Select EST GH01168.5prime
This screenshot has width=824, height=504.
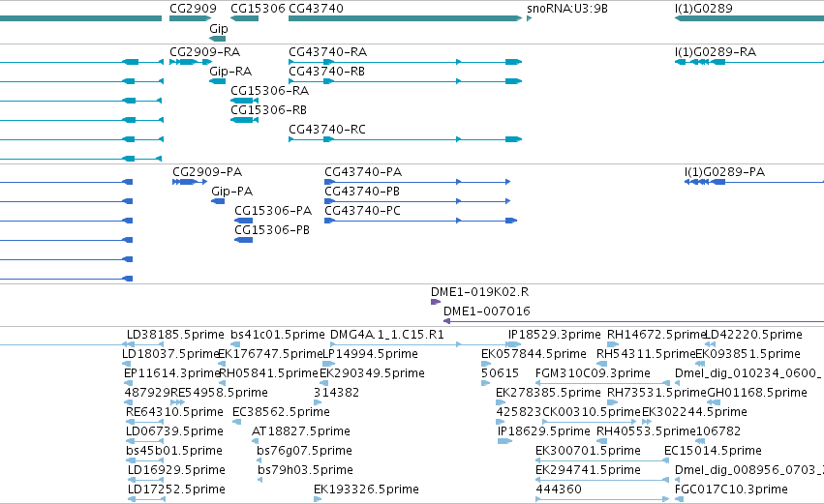(x=757, y=393)
